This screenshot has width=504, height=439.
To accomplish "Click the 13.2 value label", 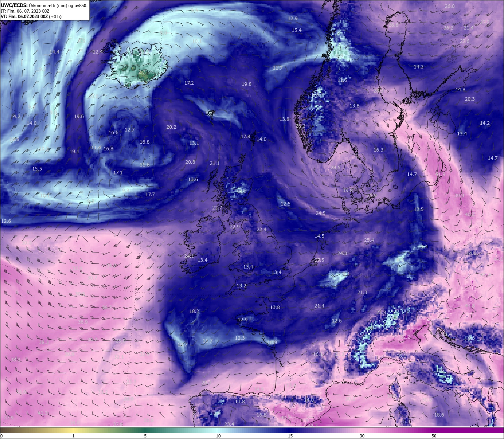I will coord(241,286).
